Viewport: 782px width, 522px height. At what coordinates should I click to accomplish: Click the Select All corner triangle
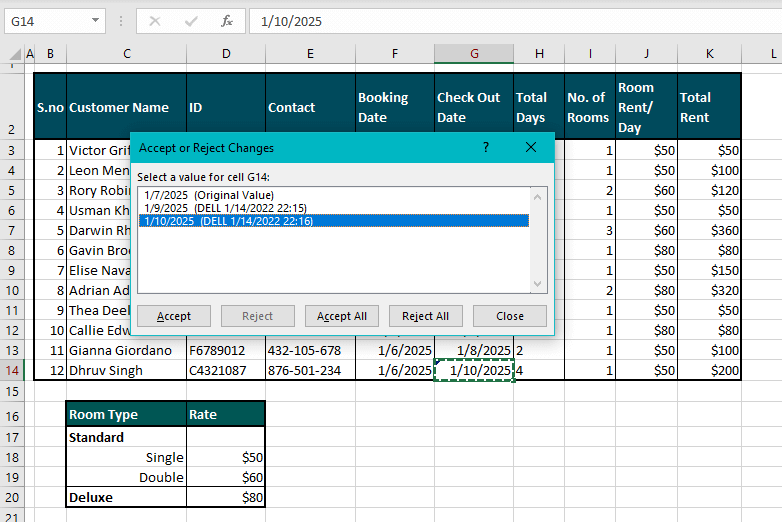15,54
